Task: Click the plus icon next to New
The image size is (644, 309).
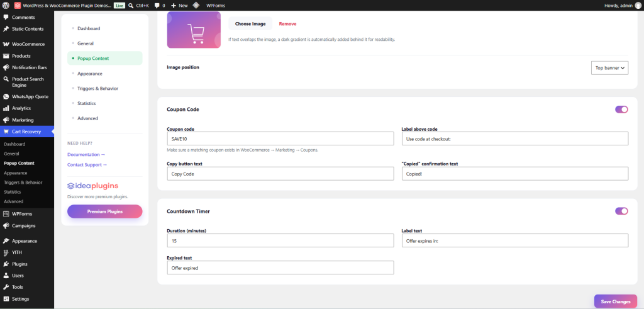Action: pos(174,6)
